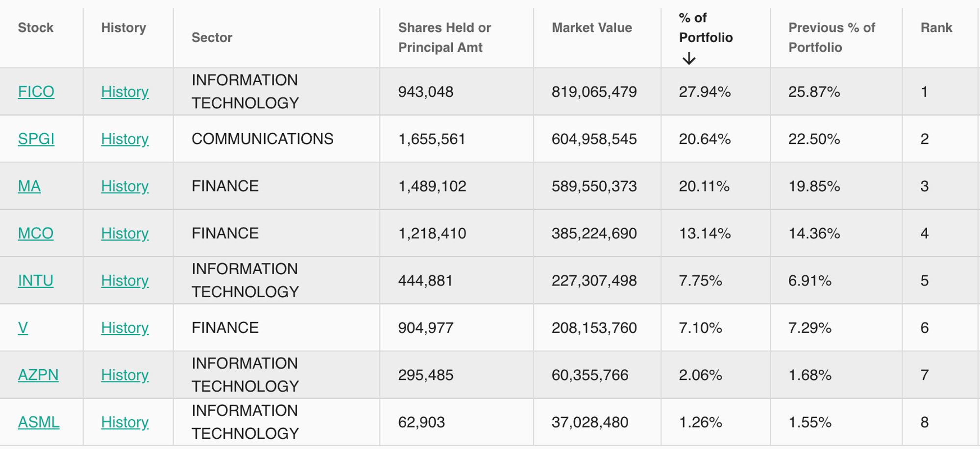Sort by the Rank column header
The image size is (980, 449).
[936, 27]
